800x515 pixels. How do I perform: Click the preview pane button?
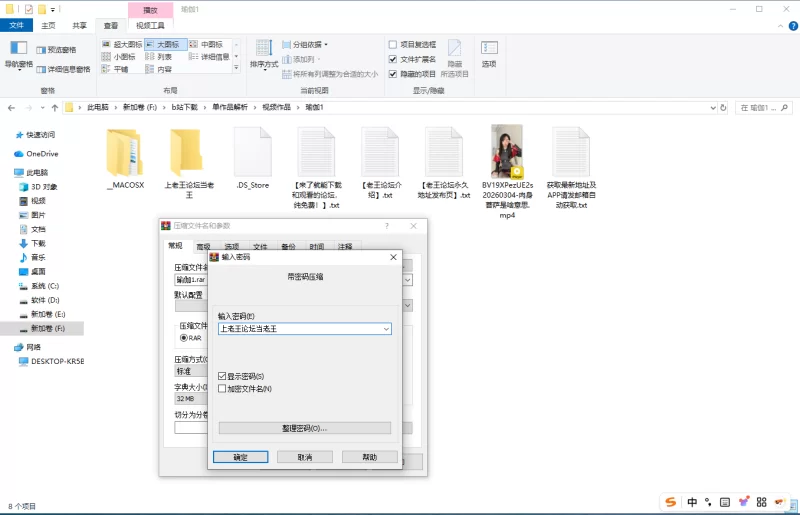click(x=56, y=50)
